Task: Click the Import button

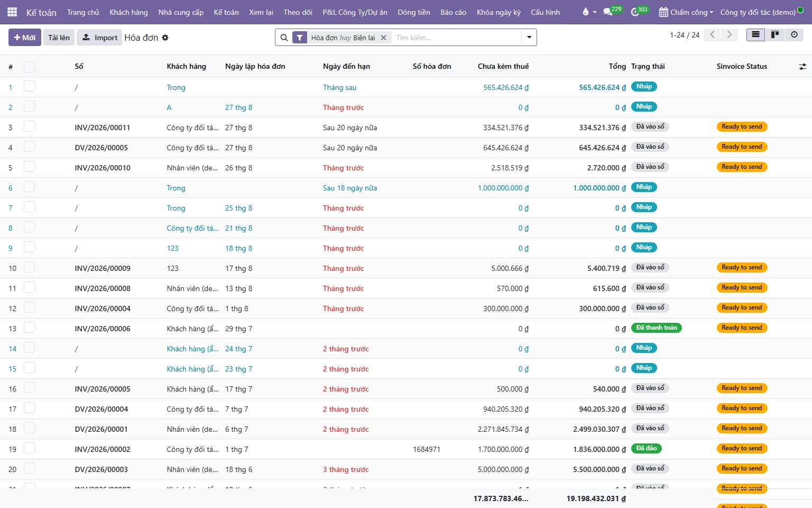Action: point(99,38)
